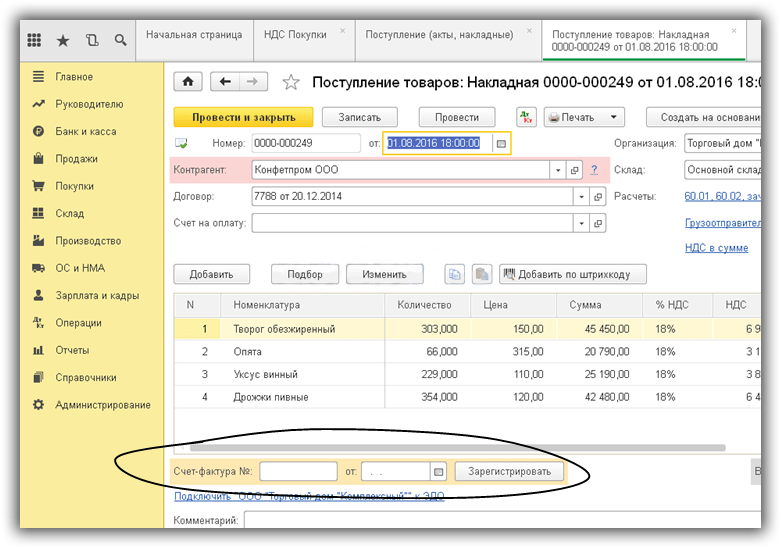Paste rows icon in table toolbar

tap(482, 274)
